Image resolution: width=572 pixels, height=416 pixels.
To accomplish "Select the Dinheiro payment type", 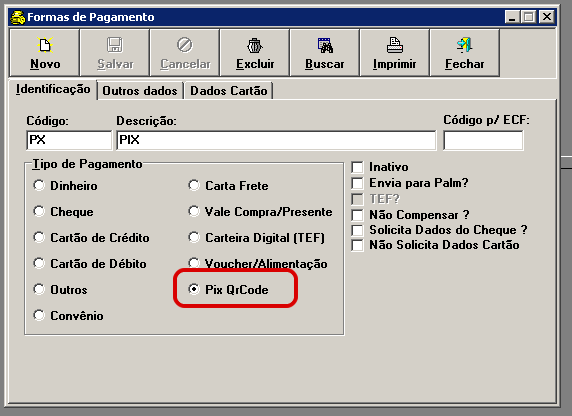I will click(x=39, y=185).
